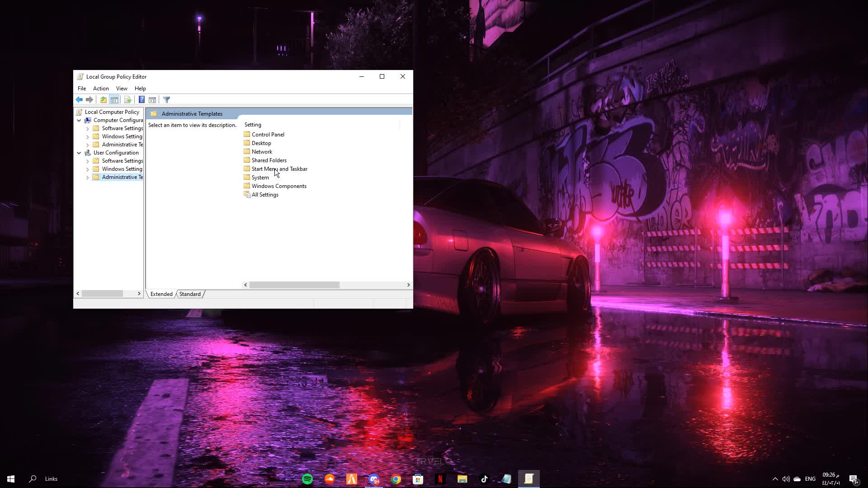The width and height of the screenshot is (868, 488).
Task: Sort by the Setting column header
Action: pos(253,124)
